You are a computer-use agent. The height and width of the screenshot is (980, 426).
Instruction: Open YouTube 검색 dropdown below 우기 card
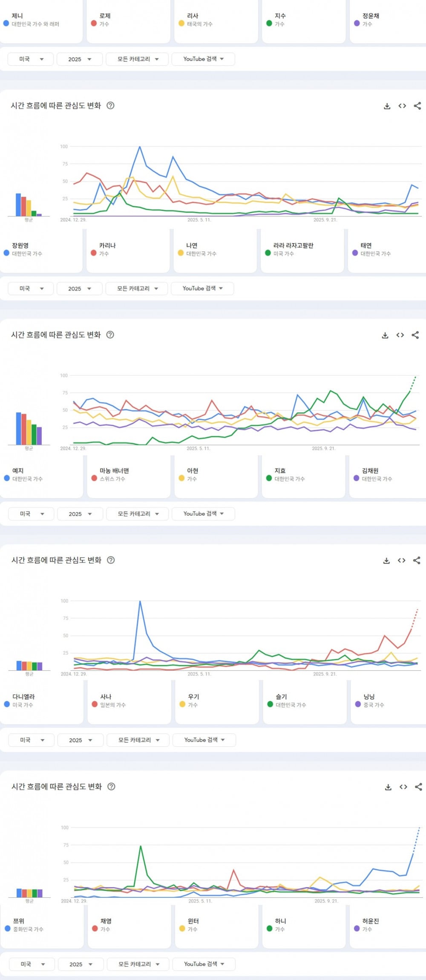pos(204,740)
